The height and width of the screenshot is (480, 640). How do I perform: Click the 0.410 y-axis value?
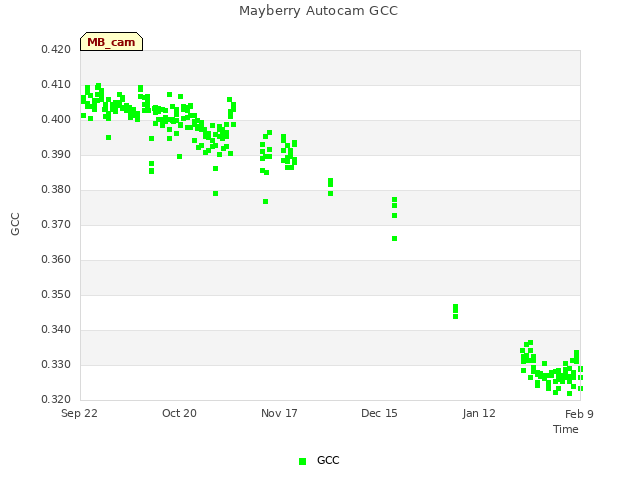[x=56, y=84]
